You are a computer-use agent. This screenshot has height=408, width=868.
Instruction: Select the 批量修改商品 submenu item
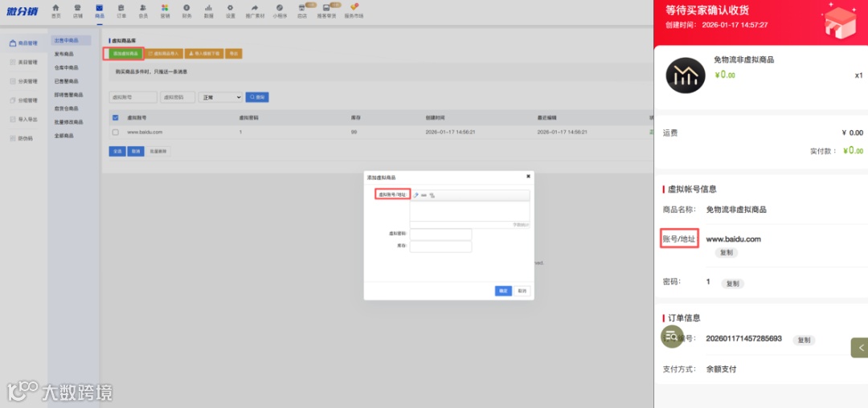click(68, 122)
